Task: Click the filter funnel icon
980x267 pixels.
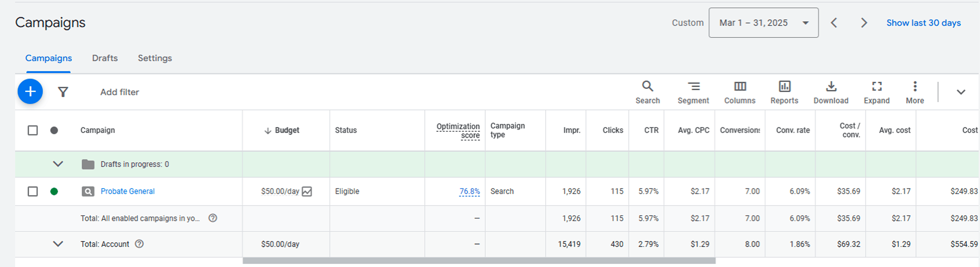Action: [x=63, y=92]
